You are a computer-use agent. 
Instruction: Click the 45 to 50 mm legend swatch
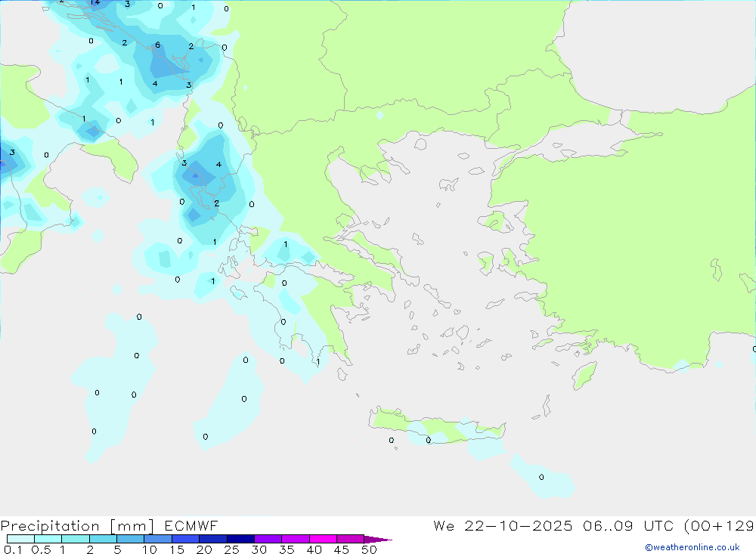350,539
